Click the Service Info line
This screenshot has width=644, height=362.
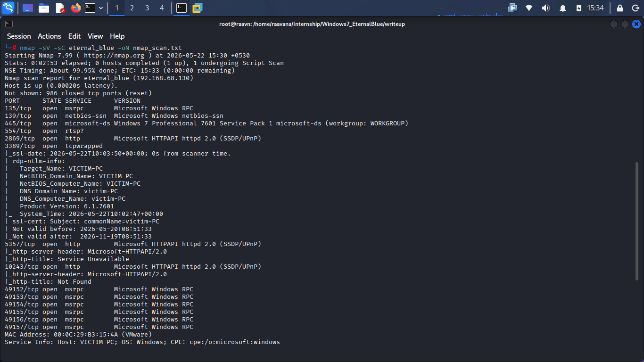[142, 342]
